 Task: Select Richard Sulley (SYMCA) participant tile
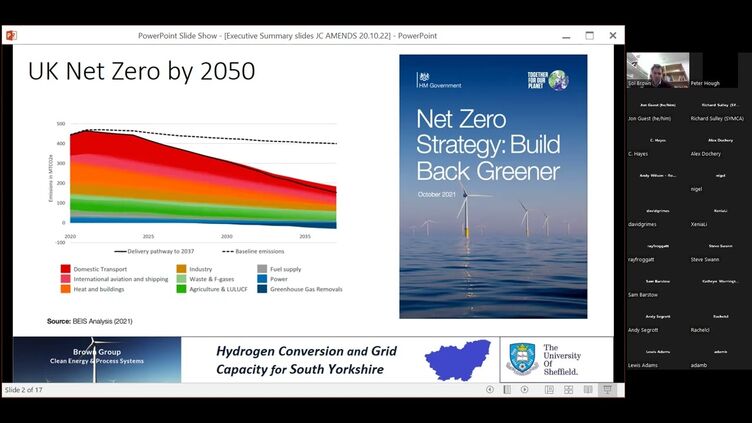719,111
